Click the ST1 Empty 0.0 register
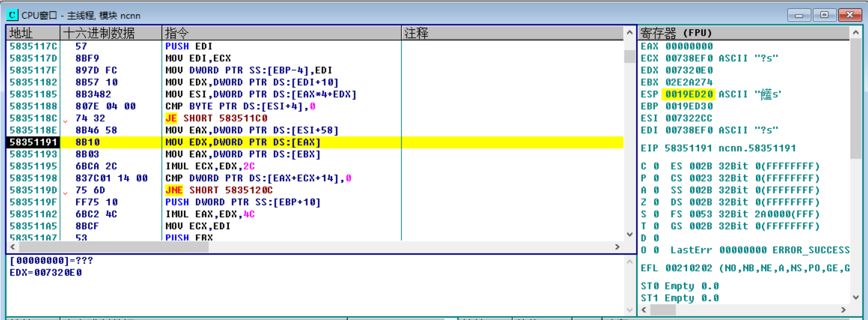 click(x=680, y=298)
